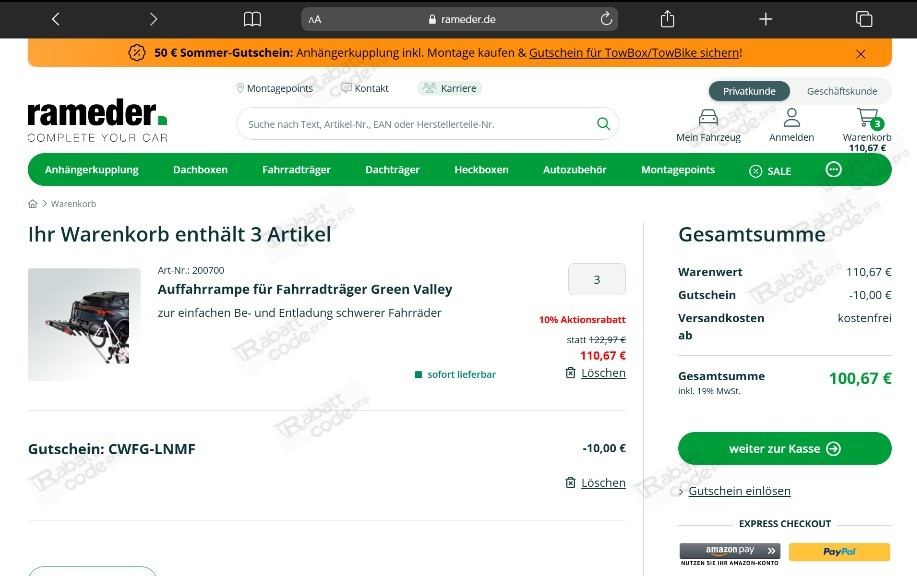Show the Safari tab overview icon
This screenshot has height=576, width=917.
(x=864, y=19)
